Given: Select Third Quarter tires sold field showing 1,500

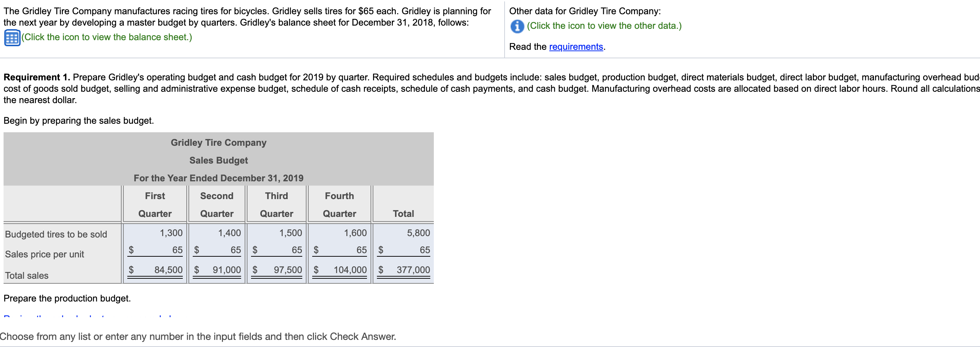Looking at the screenshot, I should tap(277, 233).
